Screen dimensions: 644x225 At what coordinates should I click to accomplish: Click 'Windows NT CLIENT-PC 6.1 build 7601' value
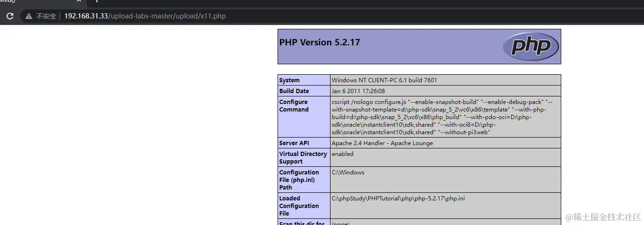pos(384,80)
